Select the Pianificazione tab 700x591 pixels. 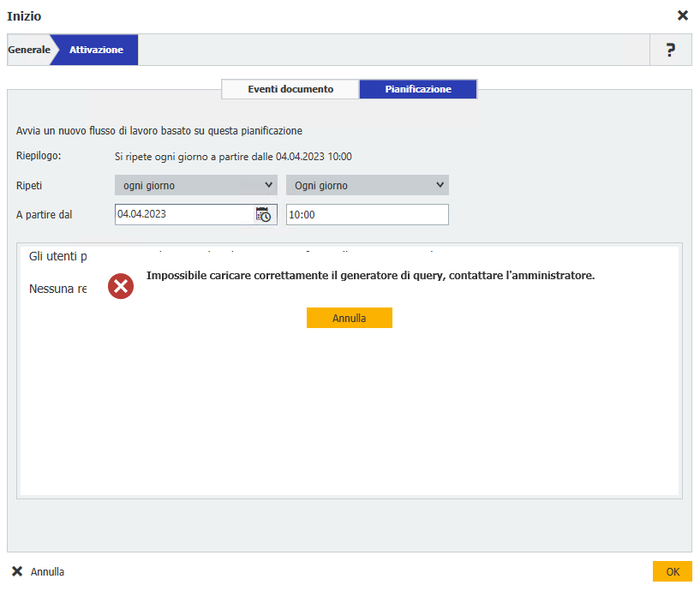418,89
